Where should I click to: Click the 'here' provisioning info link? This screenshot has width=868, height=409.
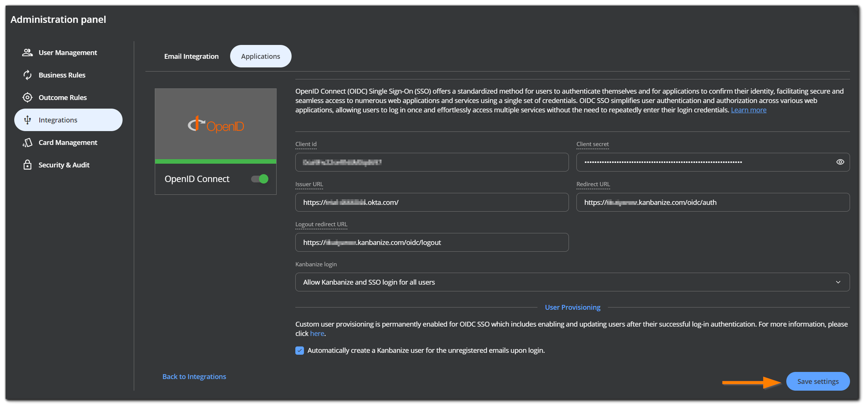pyautogui.click(x=317, y=333)
